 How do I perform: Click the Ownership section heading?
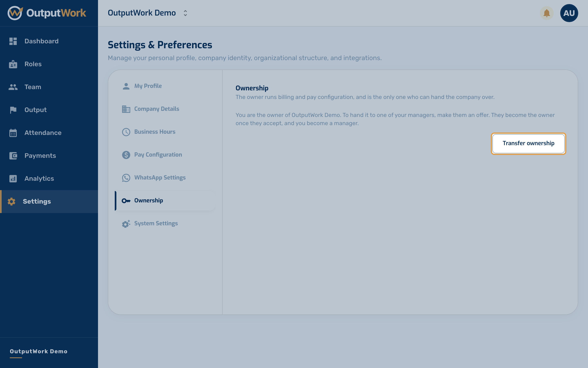252,88
